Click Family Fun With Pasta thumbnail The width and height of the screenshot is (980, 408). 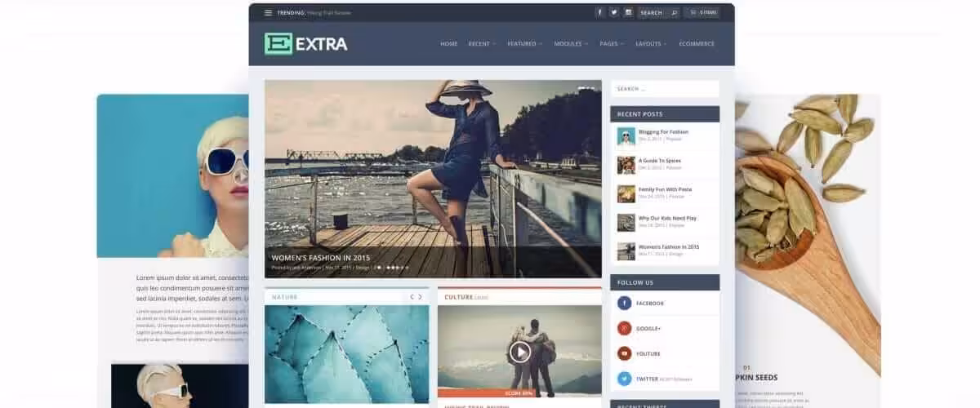[x=626, y=193]
